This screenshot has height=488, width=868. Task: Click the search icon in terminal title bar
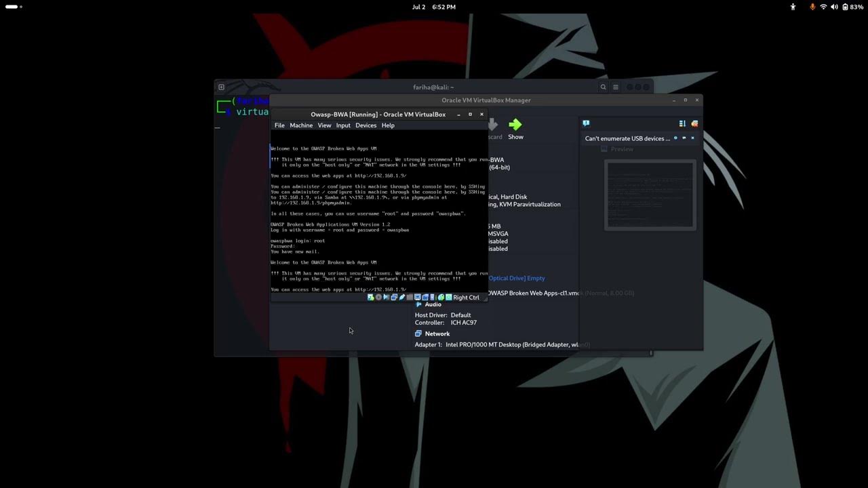603,87
